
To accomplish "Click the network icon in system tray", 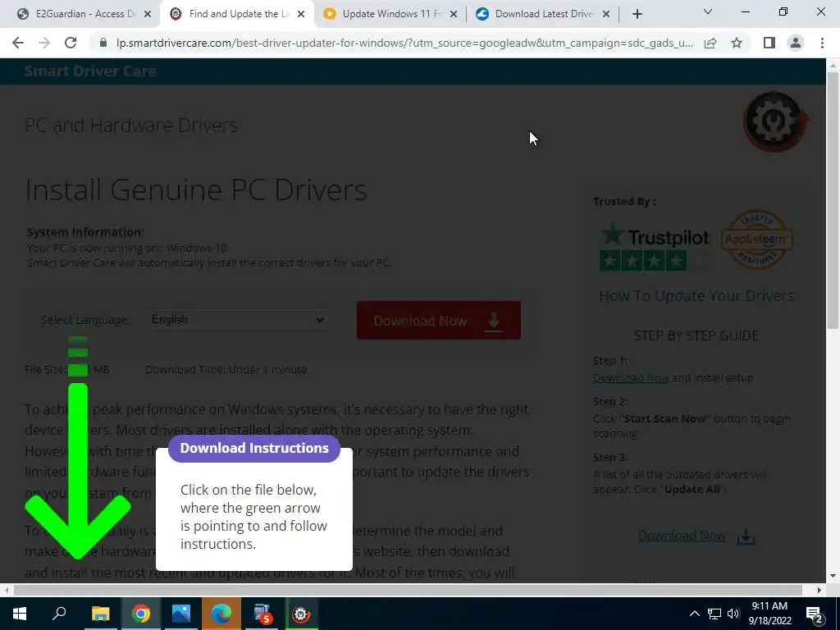I will (x=714, y=614).
